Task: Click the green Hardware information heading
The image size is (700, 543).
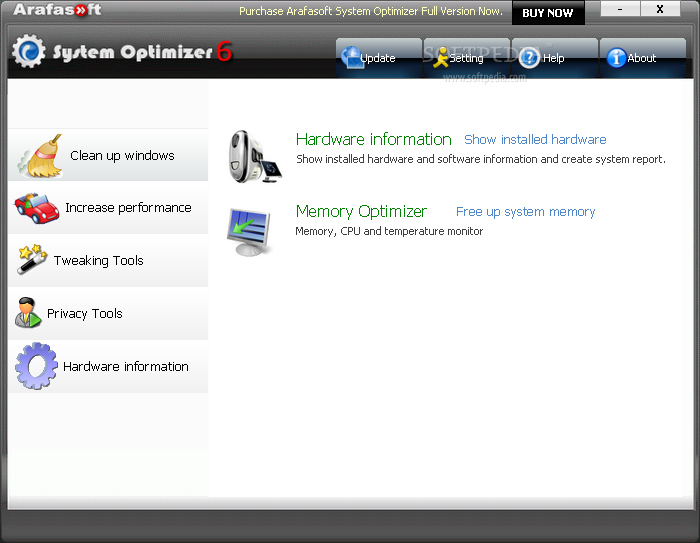Action: [x=374, y=139]
